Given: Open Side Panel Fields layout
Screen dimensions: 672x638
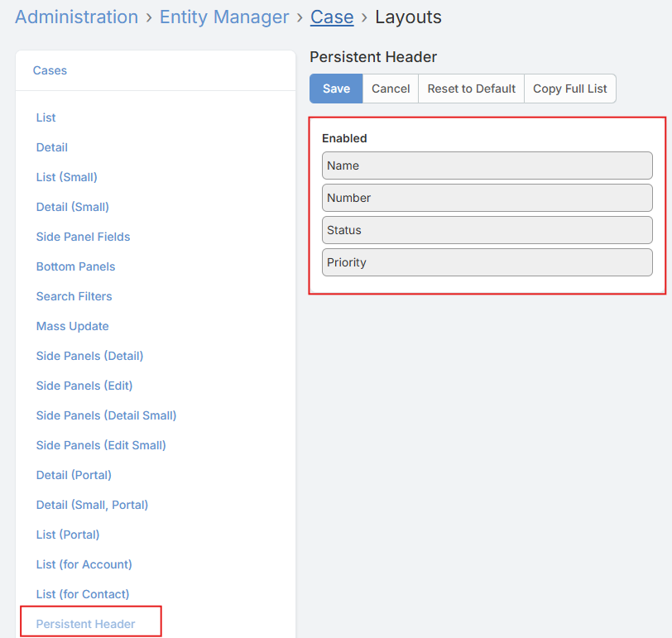Looking at the screenshot, I should [84, 237].
